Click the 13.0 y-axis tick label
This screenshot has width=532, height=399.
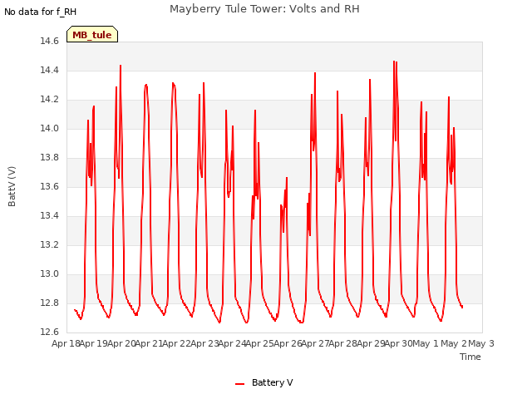coord(50,273)
